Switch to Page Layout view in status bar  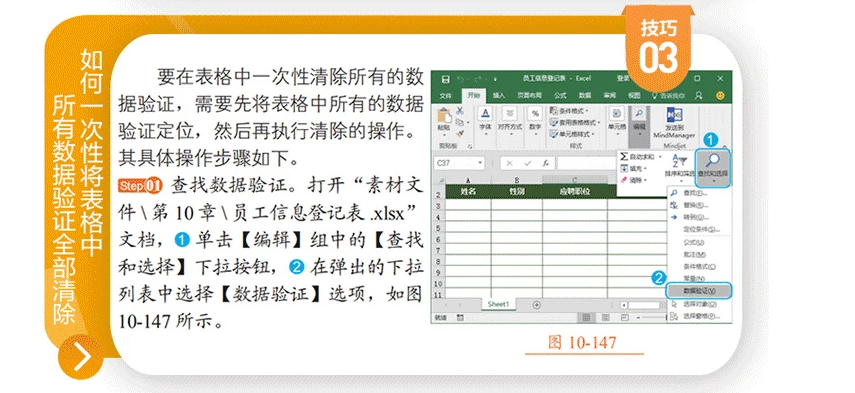pos(605,317)
